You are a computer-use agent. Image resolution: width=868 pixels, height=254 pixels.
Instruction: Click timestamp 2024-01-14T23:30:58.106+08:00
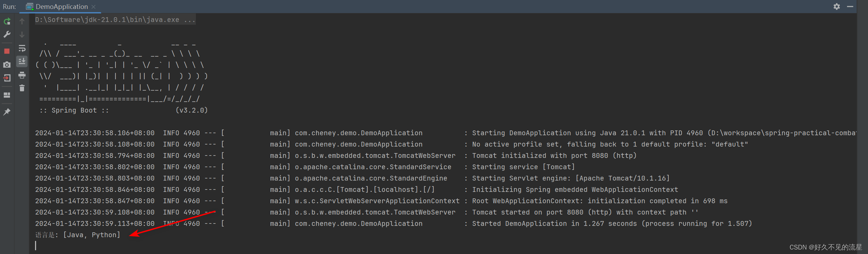coord(95,133)
